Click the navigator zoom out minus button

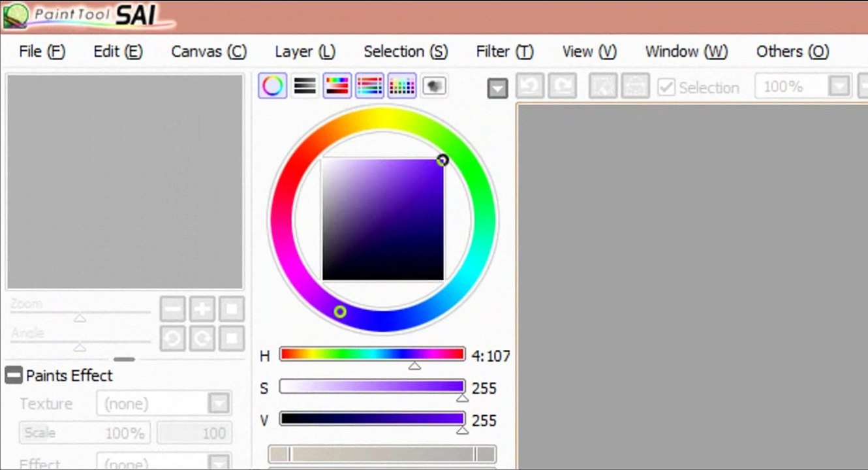[x=173, y=309]
